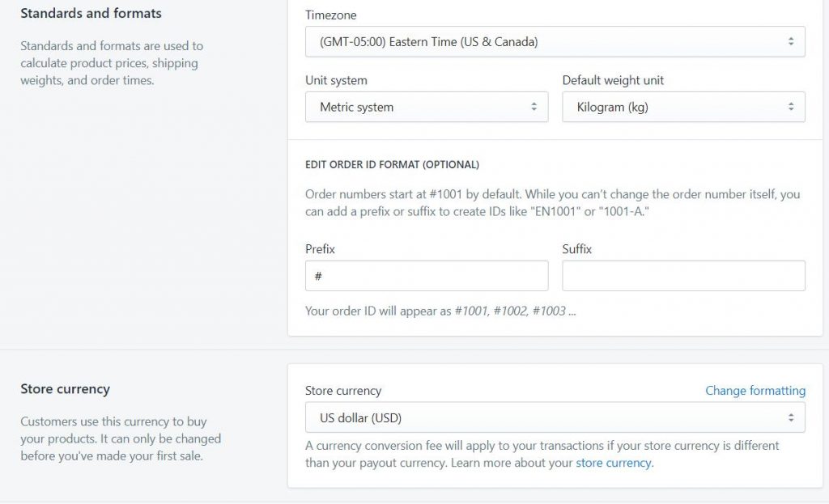Click the Suffix field label

coord(576,249)
